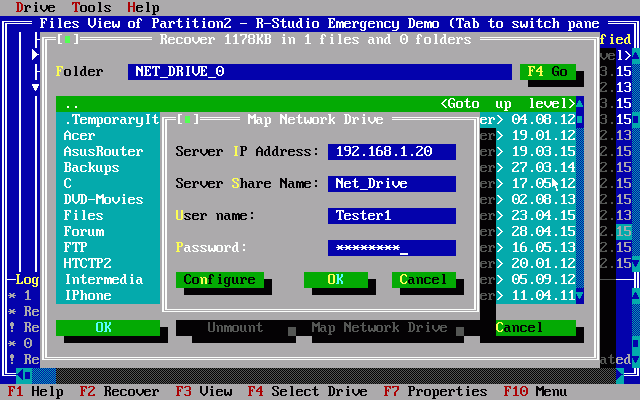Select the Intermedia folder
The height and width of the screenshot is (400, 640).
tap(104, 280)
